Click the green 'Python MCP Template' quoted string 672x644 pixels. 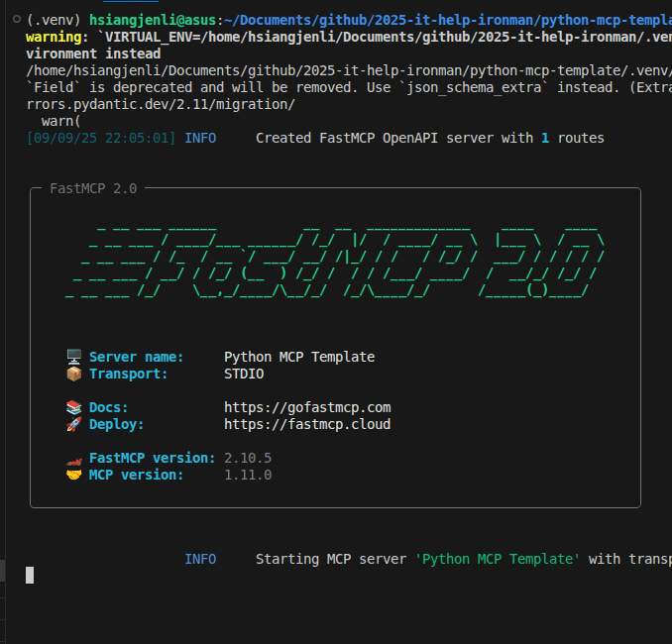[498, 559]
